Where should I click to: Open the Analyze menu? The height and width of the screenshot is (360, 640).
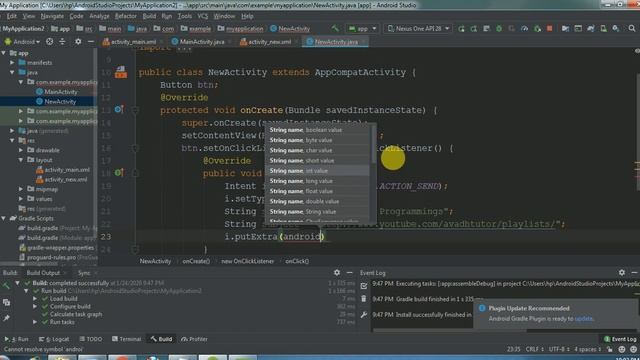pos(99,16)
